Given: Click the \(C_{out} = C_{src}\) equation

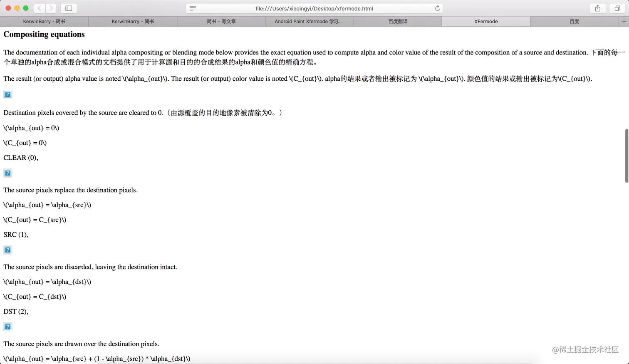Looking at the screenshot, I should coord(35,220).
